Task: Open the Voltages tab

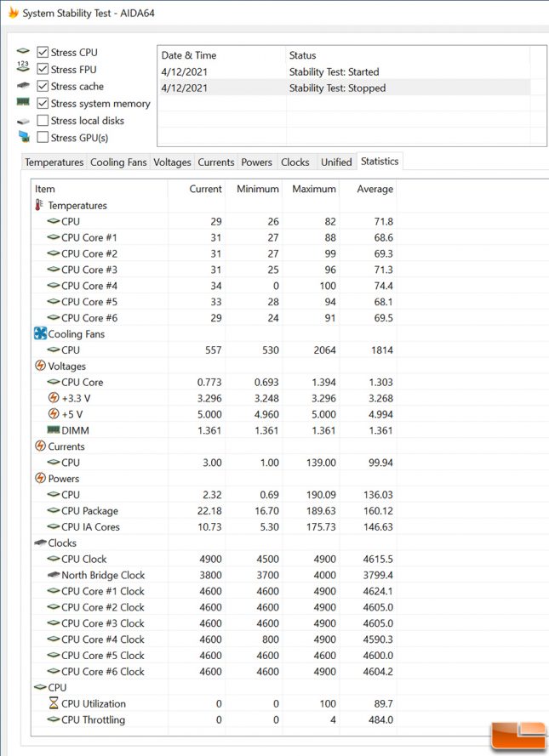Action: (x=172, y=162)
